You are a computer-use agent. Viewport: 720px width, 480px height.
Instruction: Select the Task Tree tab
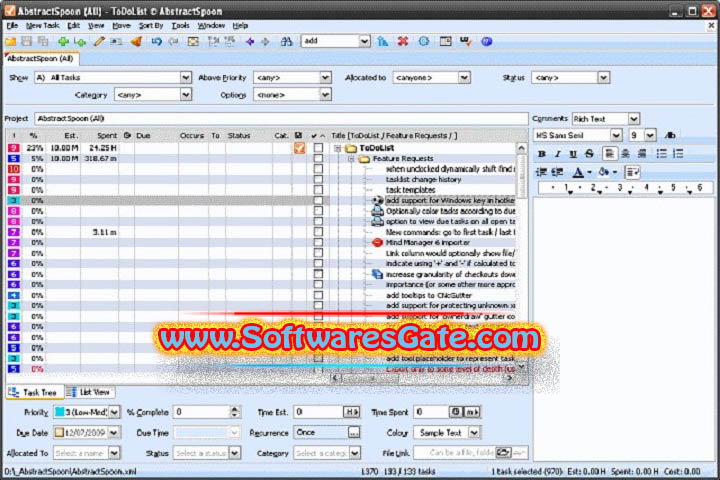pyautogui.click(x=34, y=392)
